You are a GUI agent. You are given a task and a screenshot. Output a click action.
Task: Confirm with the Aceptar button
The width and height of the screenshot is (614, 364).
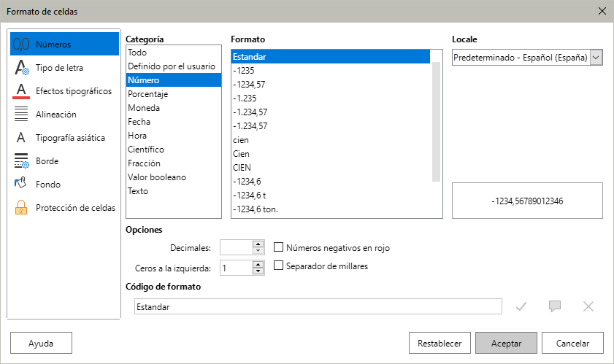pyautogui.click(x=507, y=343)
